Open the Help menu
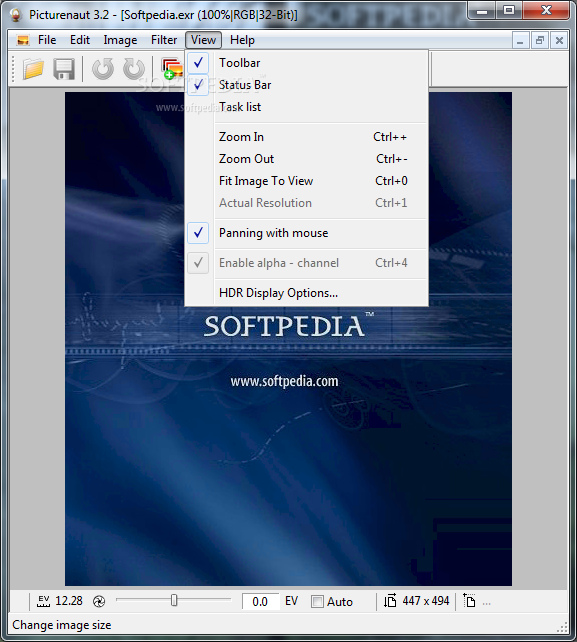The width and height of the screenshot is (577, 642). pyautogui.click(x=242, y=40)
